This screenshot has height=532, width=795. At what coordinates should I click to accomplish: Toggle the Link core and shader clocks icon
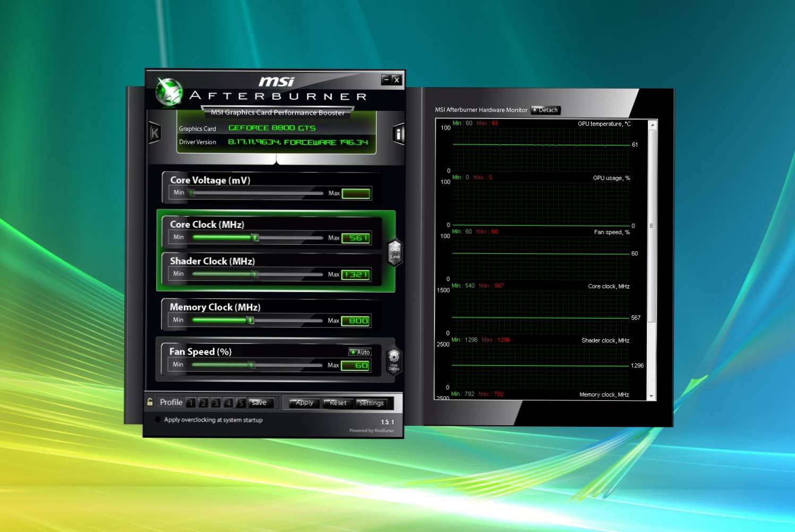[395, 252]
